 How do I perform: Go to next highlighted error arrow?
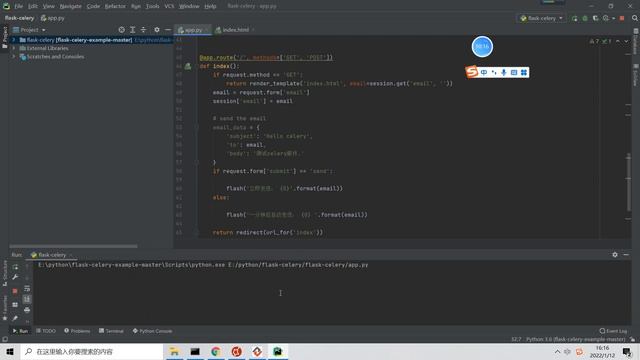click(626, 41)
